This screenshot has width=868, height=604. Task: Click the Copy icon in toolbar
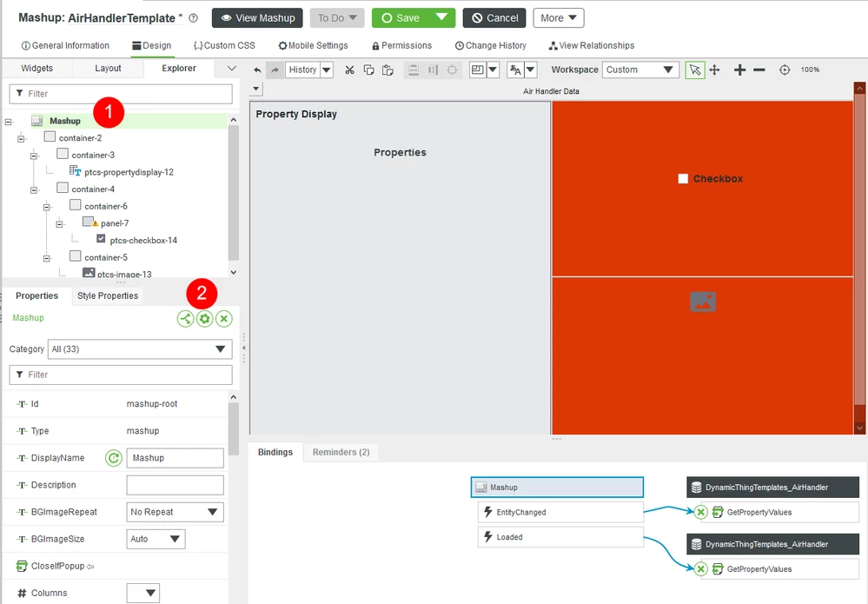click(368, 70)
